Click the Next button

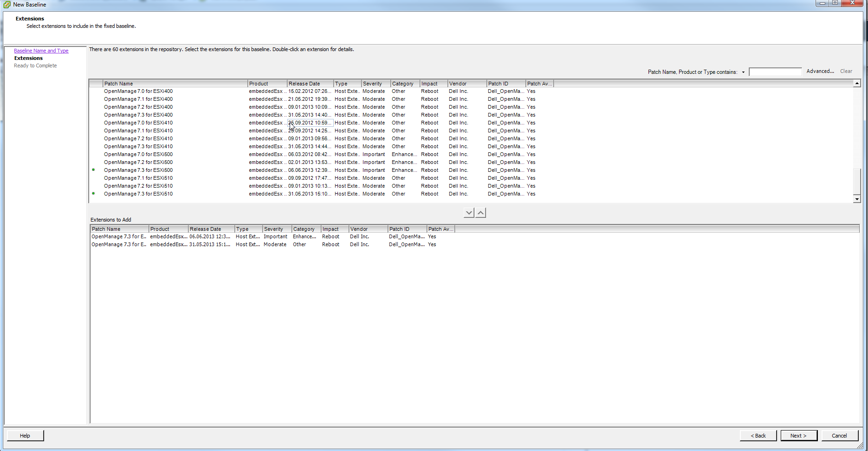click(798, 436)
